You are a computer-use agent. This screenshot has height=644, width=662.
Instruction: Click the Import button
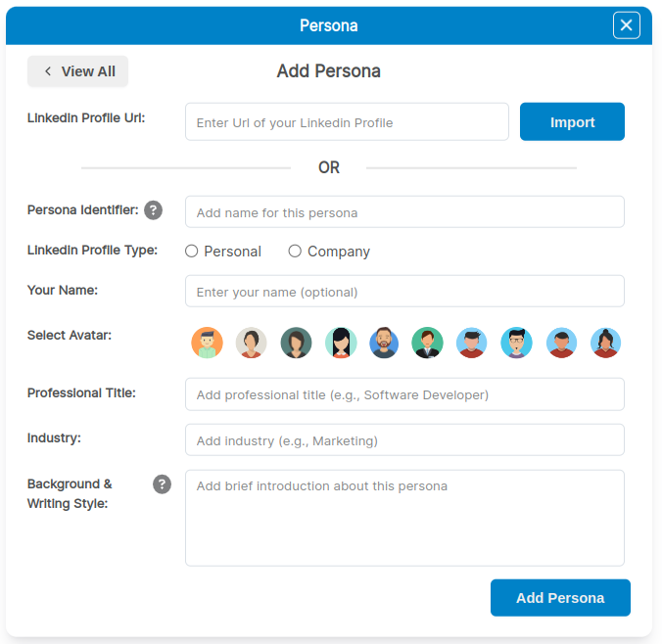(x=572, y=121)
